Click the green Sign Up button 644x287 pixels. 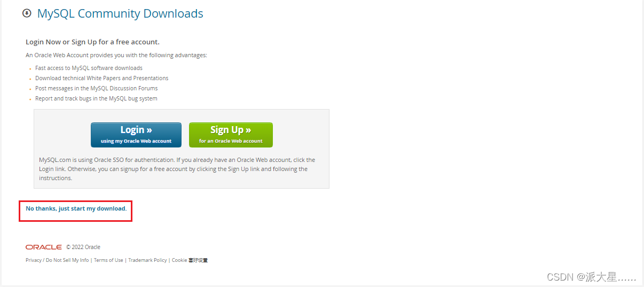[231, 135]
